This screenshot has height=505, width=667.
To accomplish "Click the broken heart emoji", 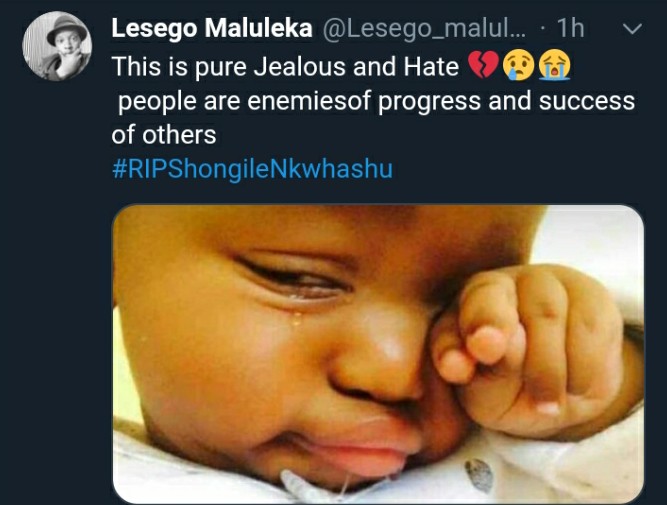I will [483, 66].
